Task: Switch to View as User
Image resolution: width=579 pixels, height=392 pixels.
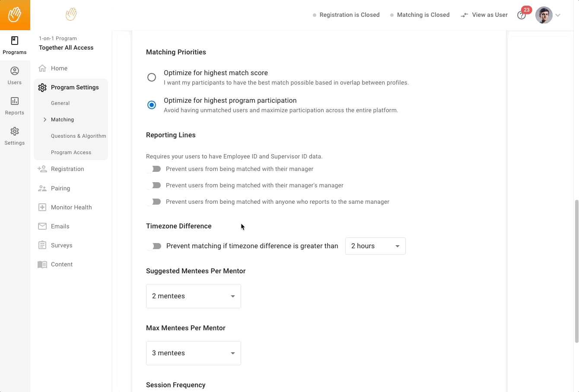Action: point(484,15)
